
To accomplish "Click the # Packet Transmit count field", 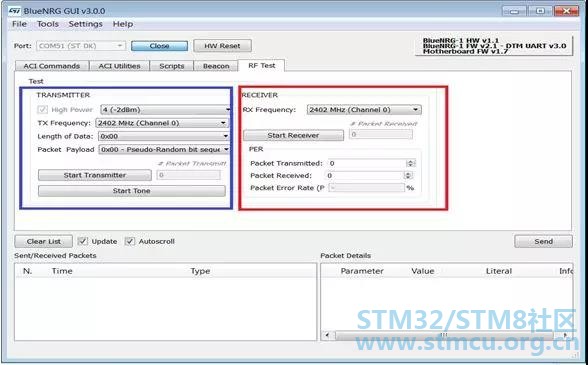I will click(189, 175).
